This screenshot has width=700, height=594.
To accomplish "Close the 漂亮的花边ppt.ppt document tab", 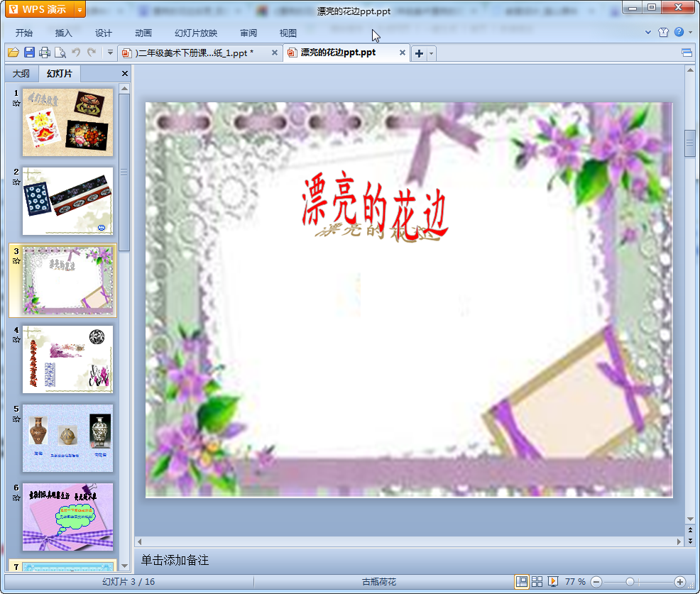I will pos(403,53).
